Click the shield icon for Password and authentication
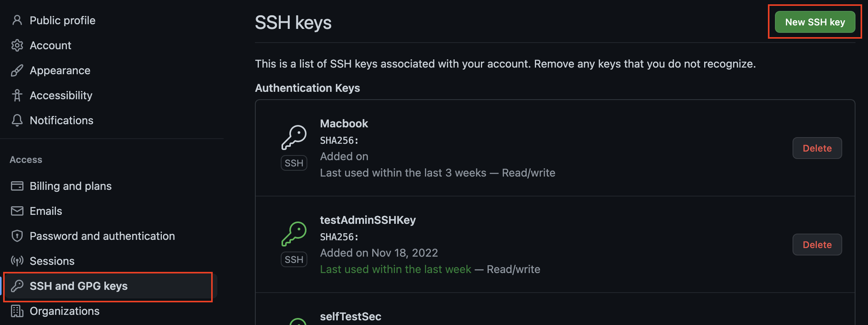 point(17,236)
